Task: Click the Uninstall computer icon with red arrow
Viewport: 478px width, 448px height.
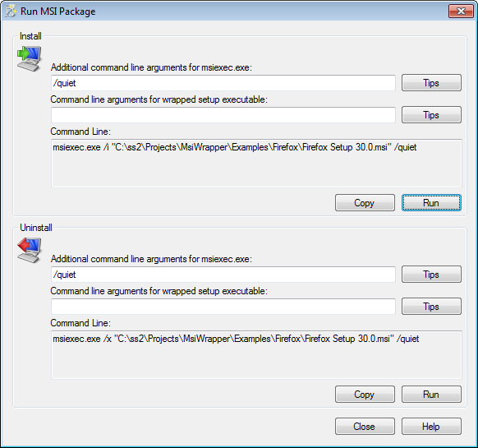Action: click(30, 250)
